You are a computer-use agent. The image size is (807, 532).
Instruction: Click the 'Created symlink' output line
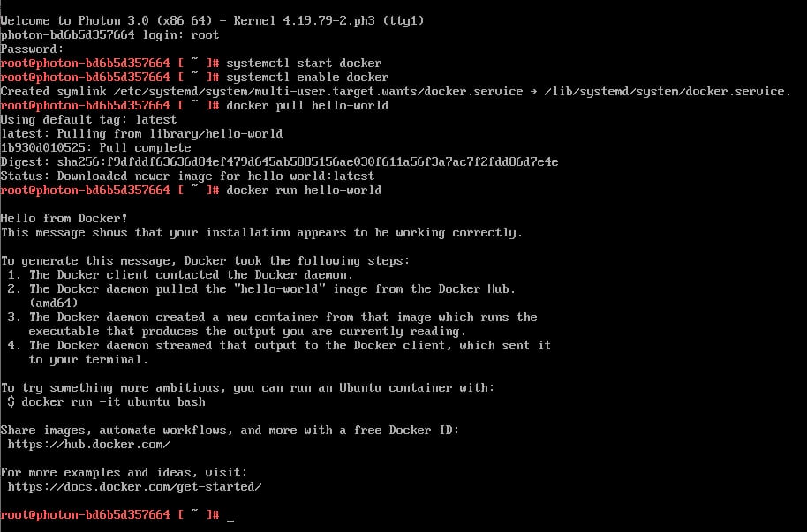pos(396,91)
